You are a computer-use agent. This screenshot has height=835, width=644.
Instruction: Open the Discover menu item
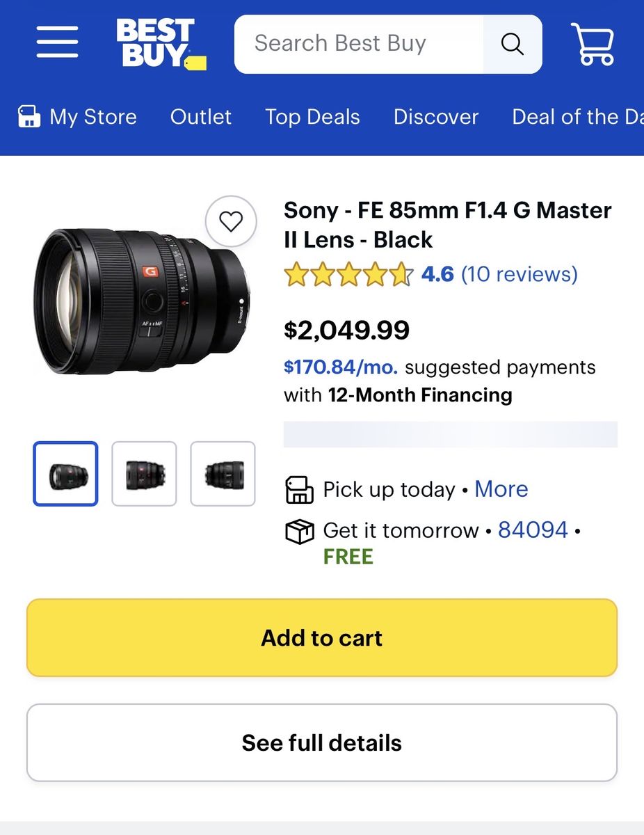point(436,117)
